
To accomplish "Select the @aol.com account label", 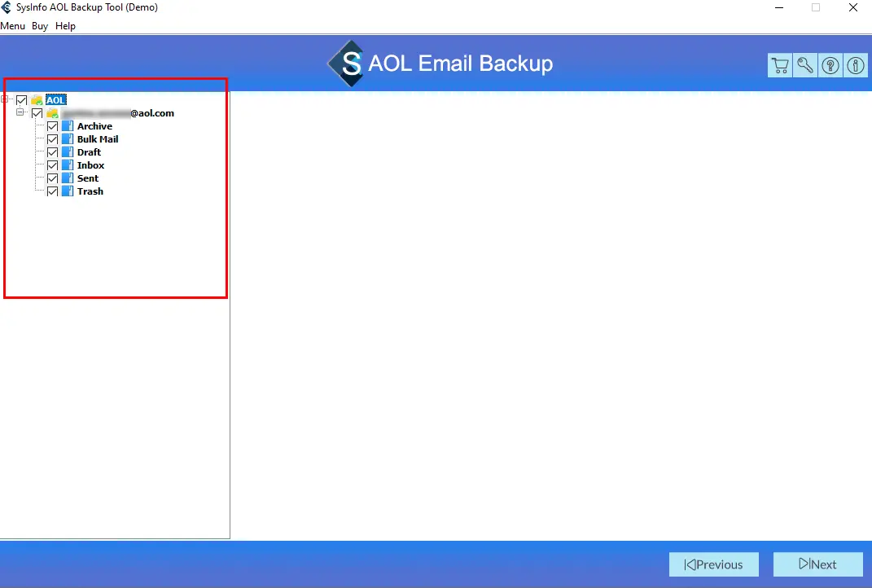I will click(x=117, y=113).
